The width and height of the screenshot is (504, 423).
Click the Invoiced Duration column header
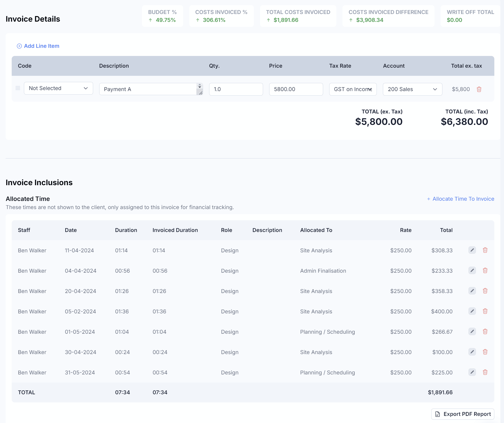pos(175,230)
